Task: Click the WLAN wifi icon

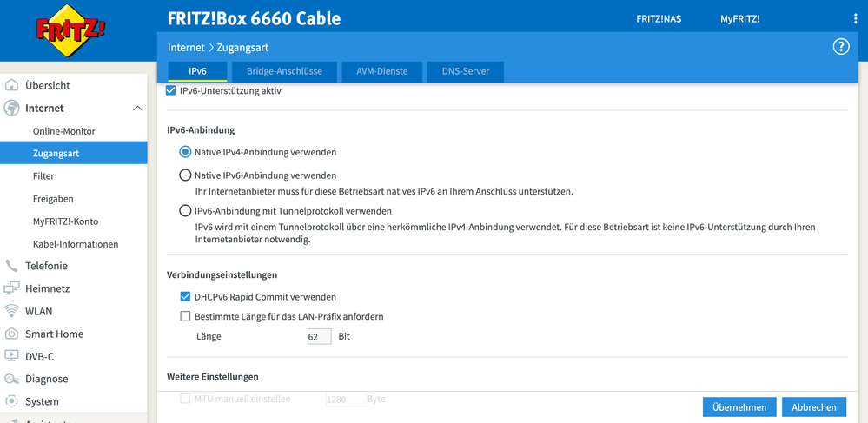Action: point(11,311)
